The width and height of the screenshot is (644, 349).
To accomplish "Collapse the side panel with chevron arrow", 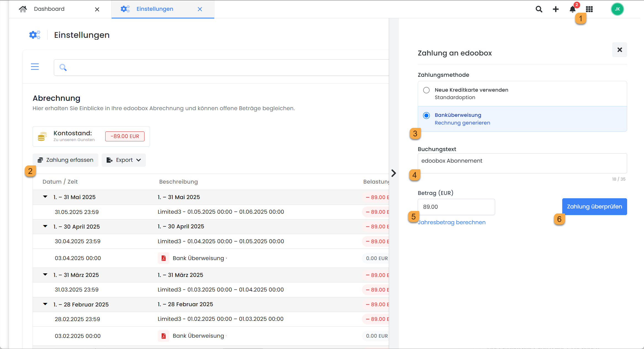I will 394,173.
